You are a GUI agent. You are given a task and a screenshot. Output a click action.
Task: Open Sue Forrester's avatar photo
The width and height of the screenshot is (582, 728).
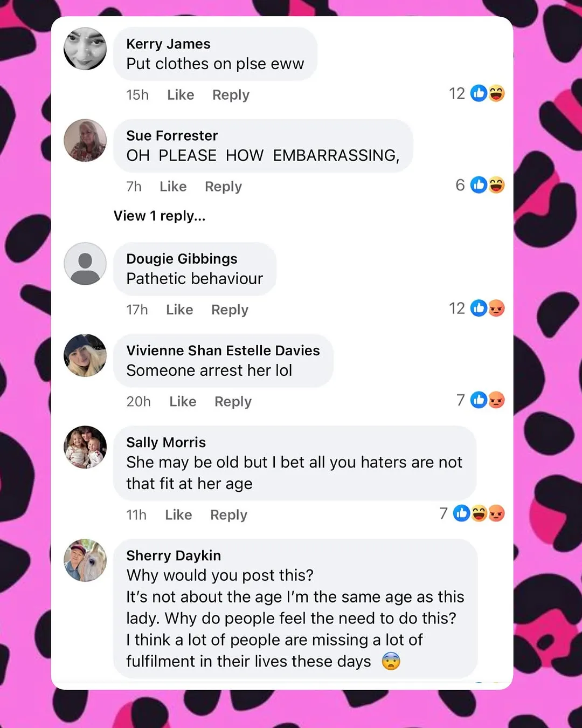[x=85, y=140]
